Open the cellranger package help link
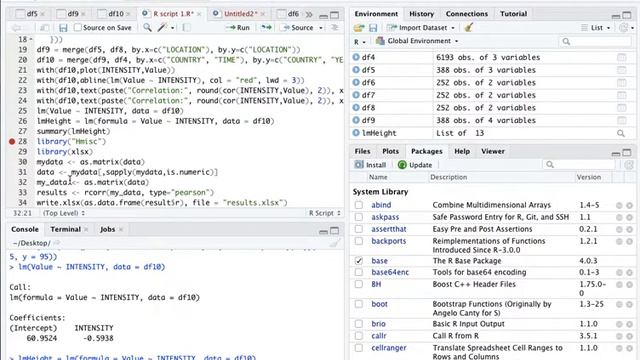The height and width of the screenshot is (360, 640). click(x=389, y=348)
